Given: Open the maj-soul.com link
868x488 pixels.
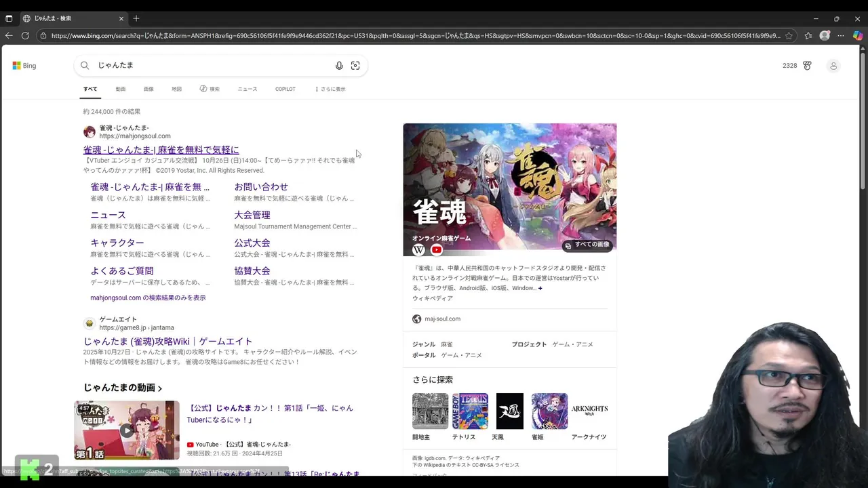Looking at the screenshot, I should coord(443,319).
